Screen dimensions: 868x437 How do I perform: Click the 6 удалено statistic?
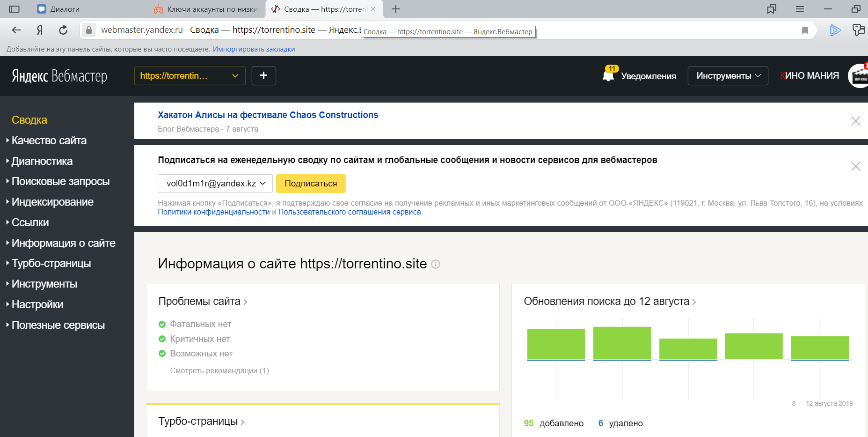(x=620, y=423)
